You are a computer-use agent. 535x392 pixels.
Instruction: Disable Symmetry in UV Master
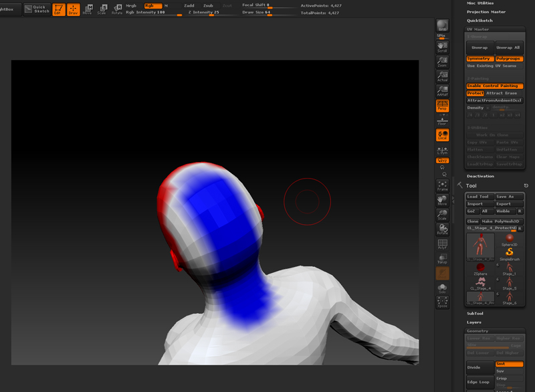(479, 59)
